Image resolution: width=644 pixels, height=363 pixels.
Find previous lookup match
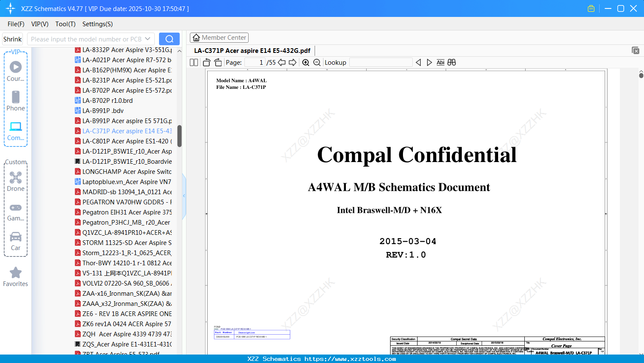point(418,63)
